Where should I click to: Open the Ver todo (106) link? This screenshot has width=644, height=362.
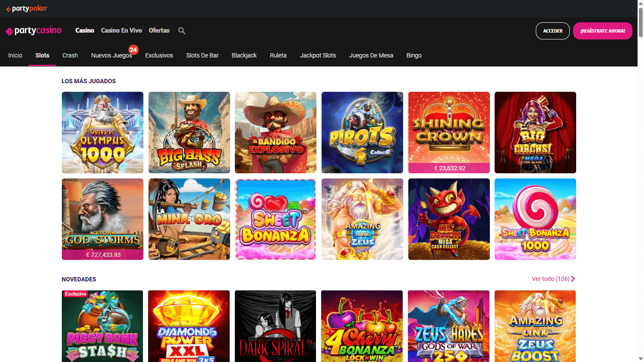point(551,279)
